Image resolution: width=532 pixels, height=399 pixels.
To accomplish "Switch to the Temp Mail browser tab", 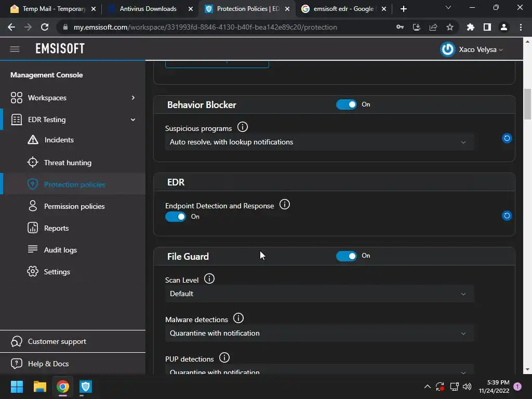I will [x=52, y=9].
